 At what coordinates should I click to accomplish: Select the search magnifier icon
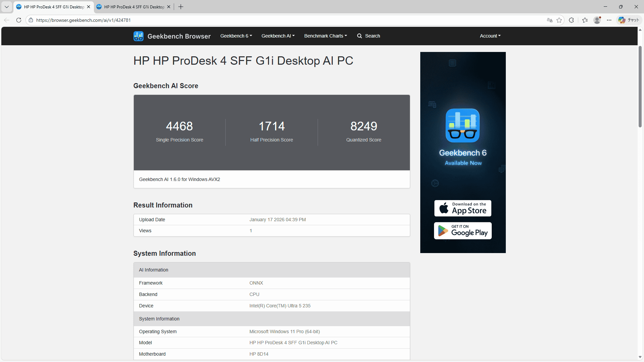pyautogui.click(x=359, y=36)
